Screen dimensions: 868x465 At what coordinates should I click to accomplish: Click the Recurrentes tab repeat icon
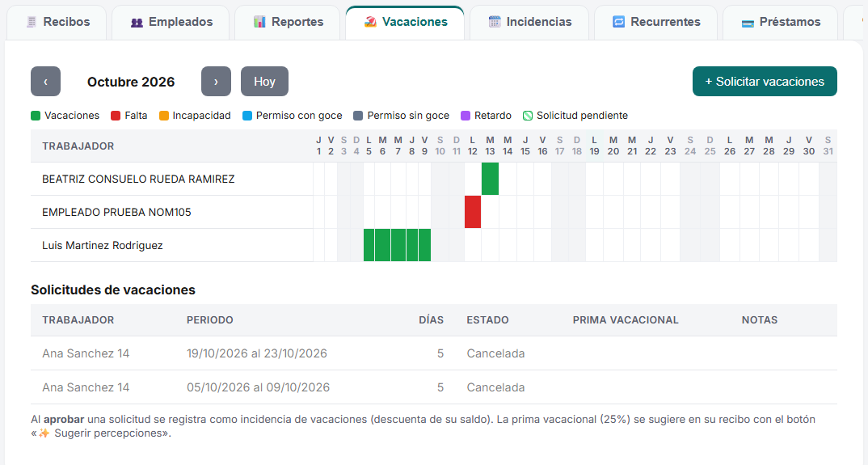pyautogui.click(x=619, y=22)
